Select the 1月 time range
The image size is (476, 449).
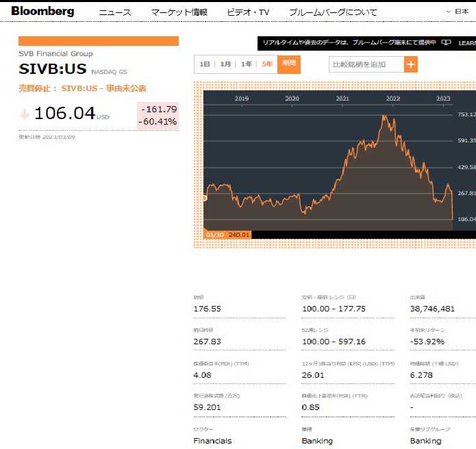click(x=225, y=64)
